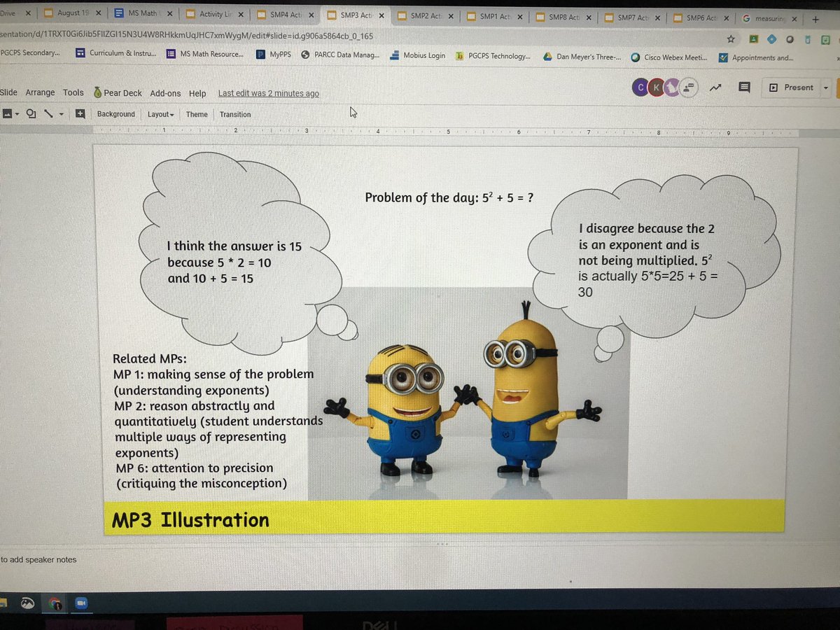The width and height of the screenshot is (840, 630).
Task: Close the measuring Google search tab
Action: coord(794,18)
